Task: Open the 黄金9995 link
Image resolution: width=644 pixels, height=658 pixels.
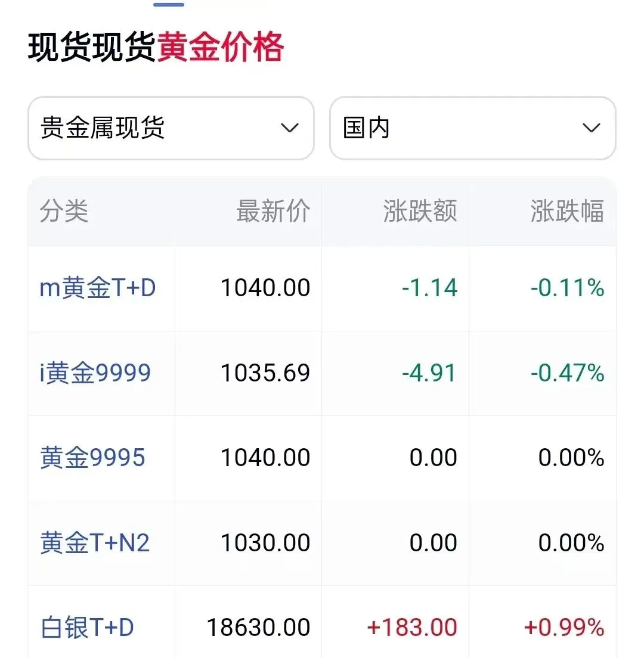Action: (92, 457)
